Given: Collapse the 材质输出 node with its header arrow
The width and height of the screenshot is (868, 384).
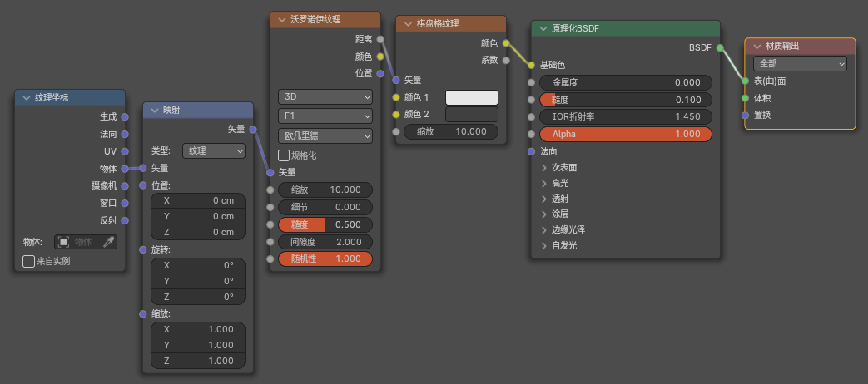Looking at the screenshot, I should (x=757, y=47).
